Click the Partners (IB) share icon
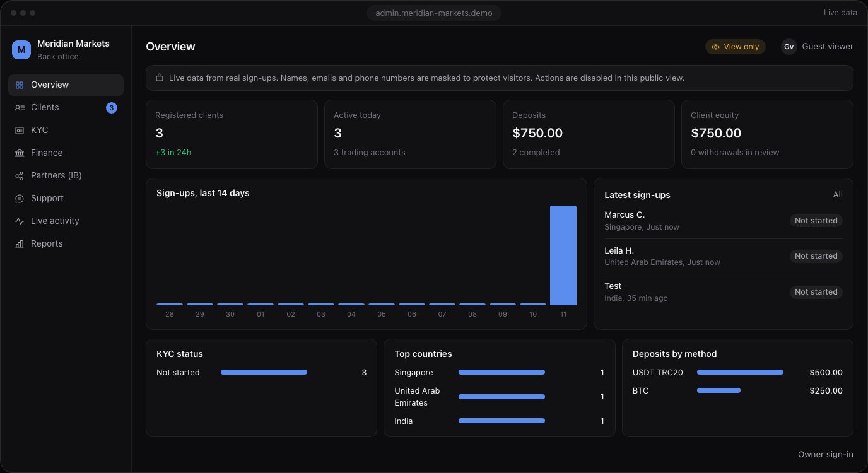 [x=20, y=176]
